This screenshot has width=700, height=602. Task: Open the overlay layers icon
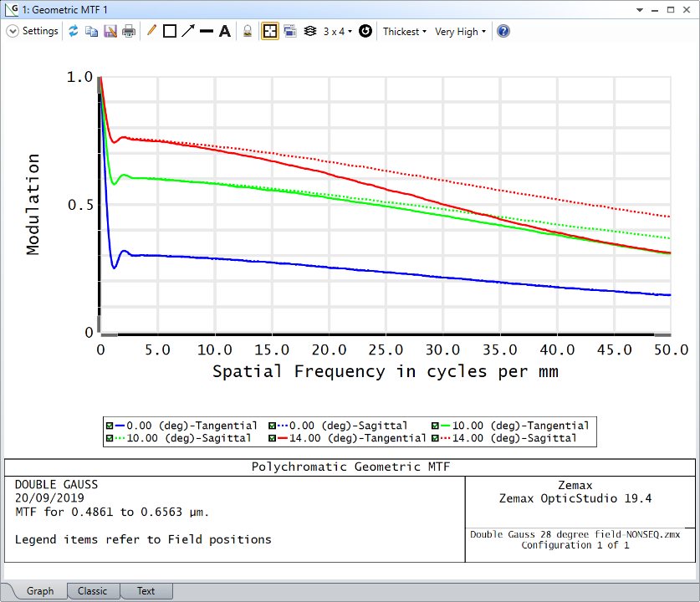pyautogui.click(x=310, y=31)
